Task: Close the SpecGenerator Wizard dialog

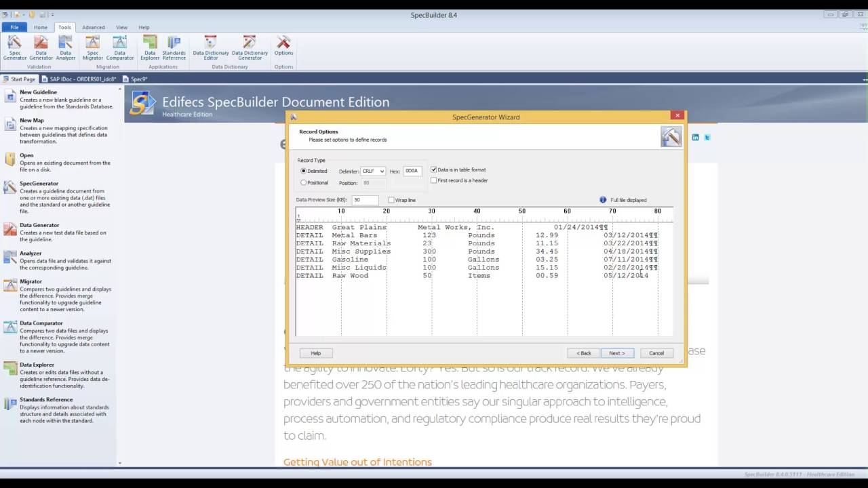Action: tap(677, 115)
